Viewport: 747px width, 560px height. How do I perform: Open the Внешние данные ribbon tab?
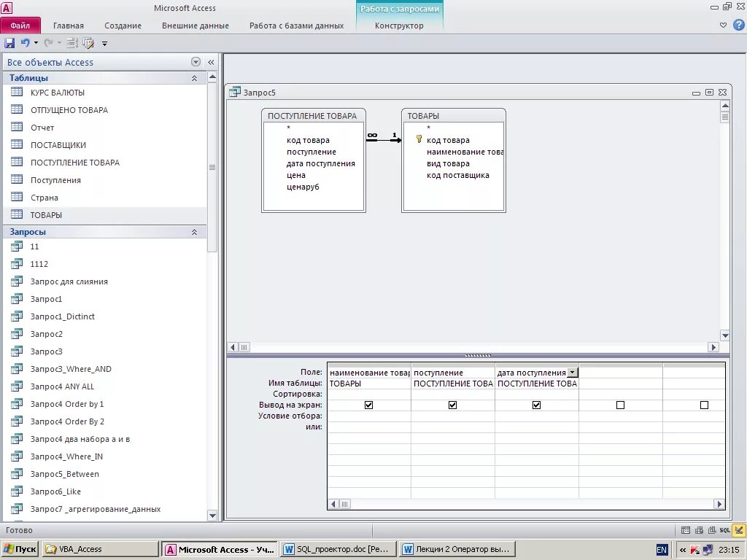196,26
